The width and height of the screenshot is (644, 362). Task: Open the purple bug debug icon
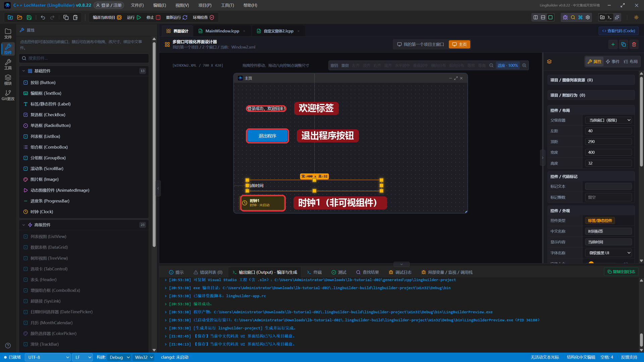pyautogui.click(x=565, y=17)
